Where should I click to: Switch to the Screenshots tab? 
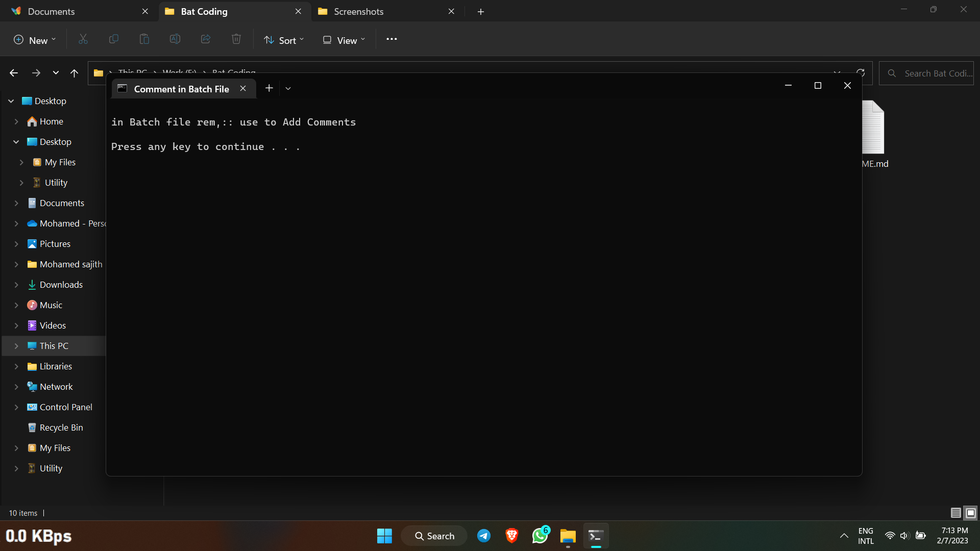click(x=357, y=11)
